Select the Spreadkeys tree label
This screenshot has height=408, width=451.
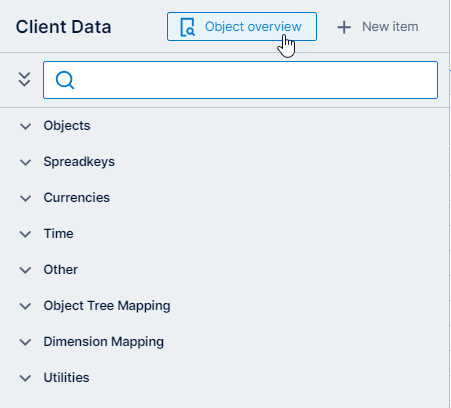click(79, 162)
